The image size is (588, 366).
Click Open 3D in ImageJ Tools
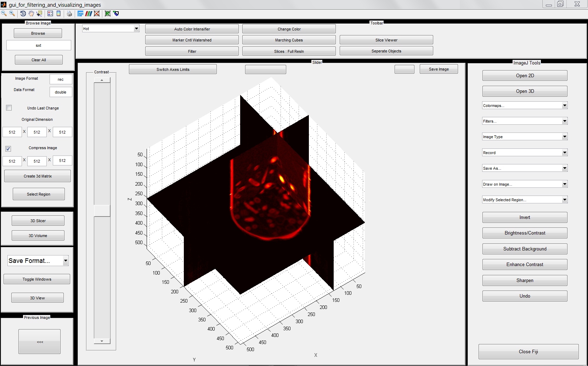point(525,91)
